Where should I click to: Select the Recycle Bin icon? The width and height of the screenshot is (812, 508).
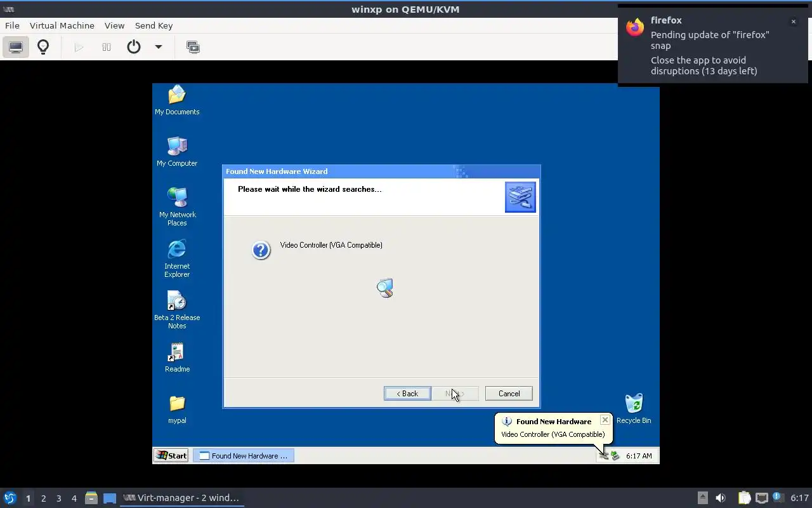pyautogui.click(x=634, y=408)
